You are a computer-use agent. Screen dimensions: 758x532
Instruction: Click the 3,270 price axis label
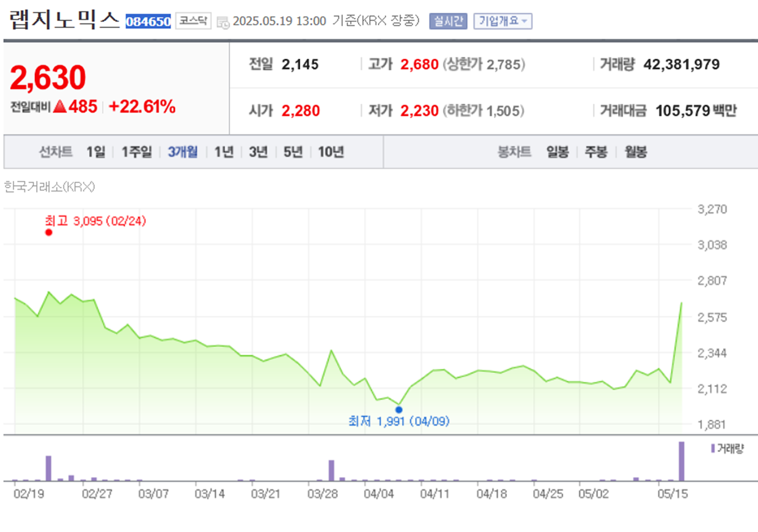(x=712, y=209)
